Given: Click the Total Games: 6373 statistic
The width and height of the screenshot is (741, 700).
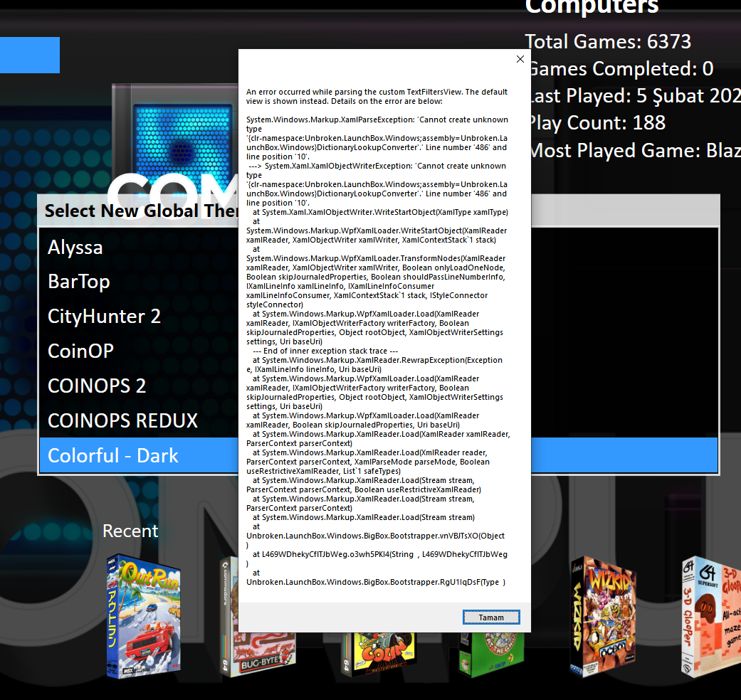Looking at the screenshot, I should pyautogui.click(x=608, y=41).
